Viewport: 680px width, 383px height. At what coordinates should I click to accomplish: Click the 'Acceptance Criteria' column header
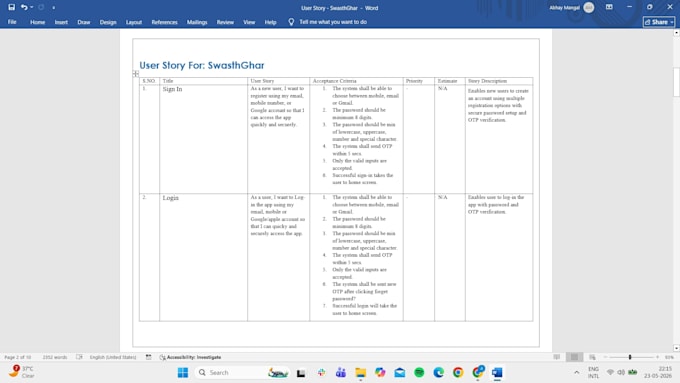coord(334,81)
